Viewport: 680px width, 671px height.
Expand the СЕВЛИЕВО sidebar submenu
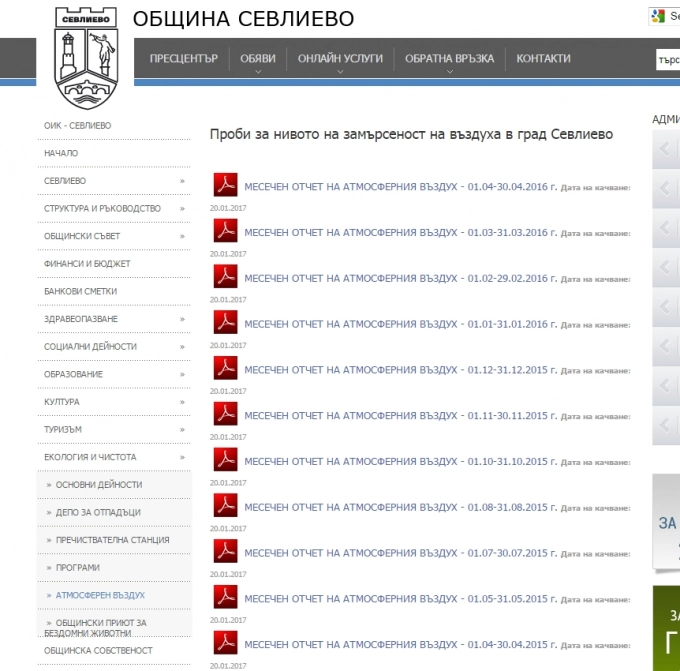coord(182,181)
